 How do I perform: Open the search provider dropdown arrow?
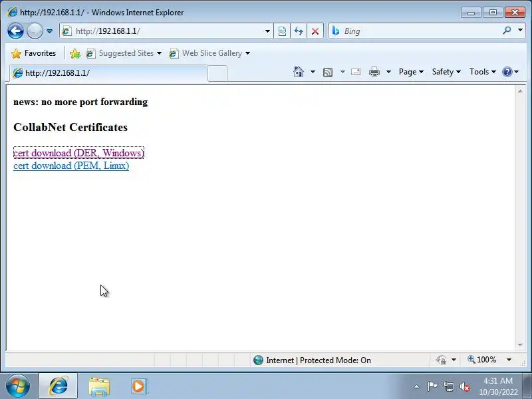click(x=520, y=30)
